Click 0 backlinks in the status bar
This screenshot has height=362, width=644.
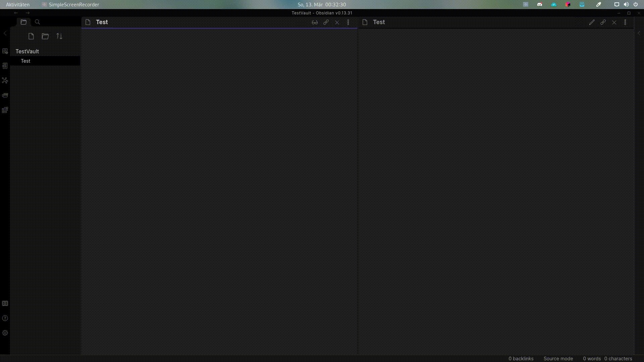521,358
